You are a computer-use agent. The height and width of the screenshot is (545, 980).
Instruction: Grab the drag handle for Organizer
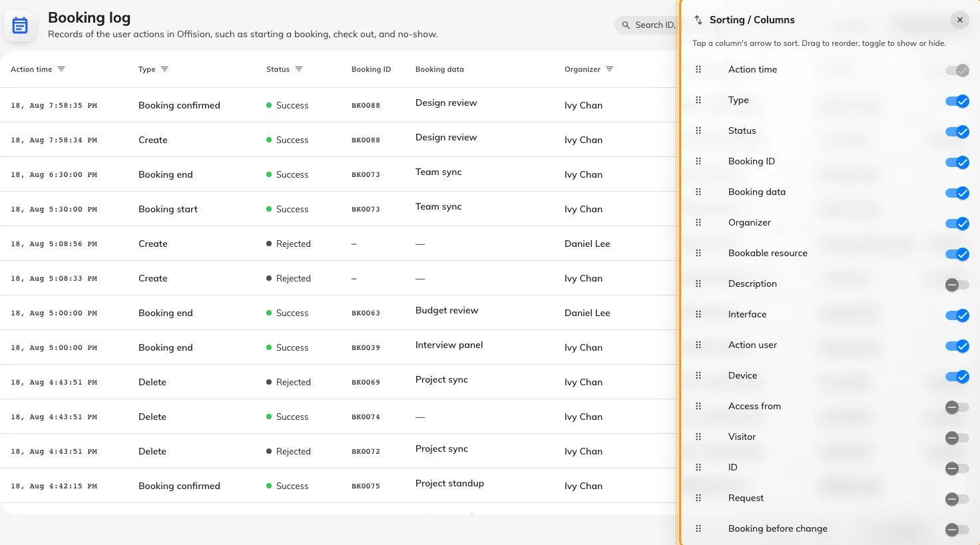[698, 222]
